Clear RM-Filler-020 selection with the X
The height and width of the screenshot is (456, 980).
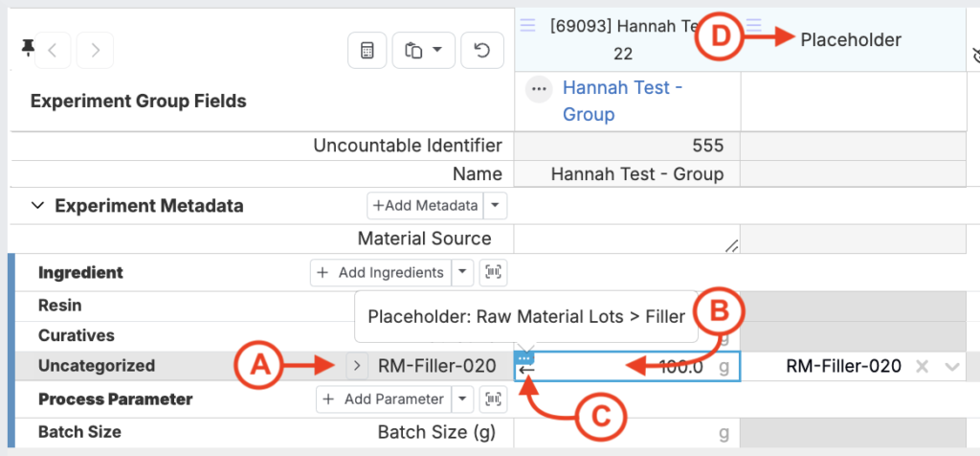[922, 367]
